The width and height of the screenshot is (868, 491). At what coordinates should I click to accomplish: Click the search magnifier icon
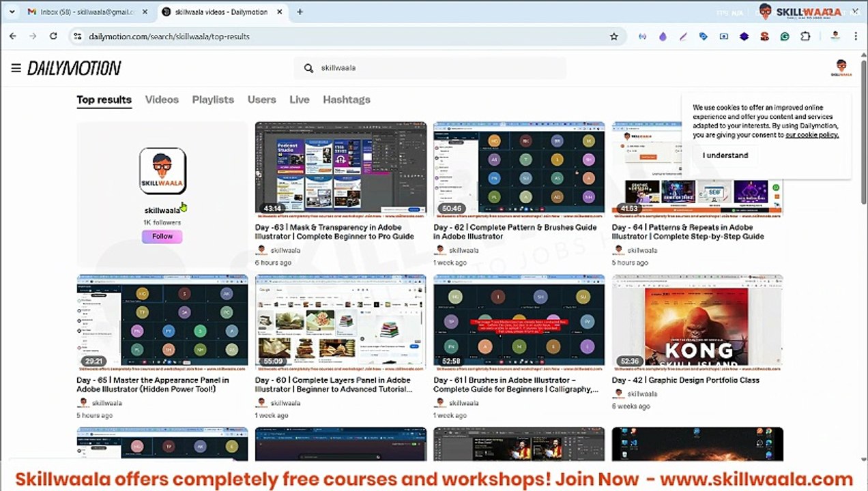click(x=308, y=68)
